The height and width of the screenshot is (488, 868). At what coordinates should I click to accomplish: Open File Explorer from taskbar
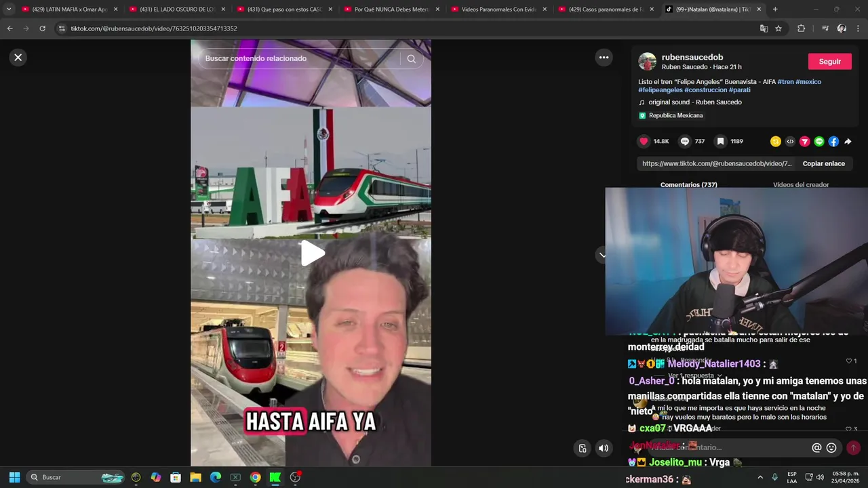pyautogui.click(x=195, y=477)
